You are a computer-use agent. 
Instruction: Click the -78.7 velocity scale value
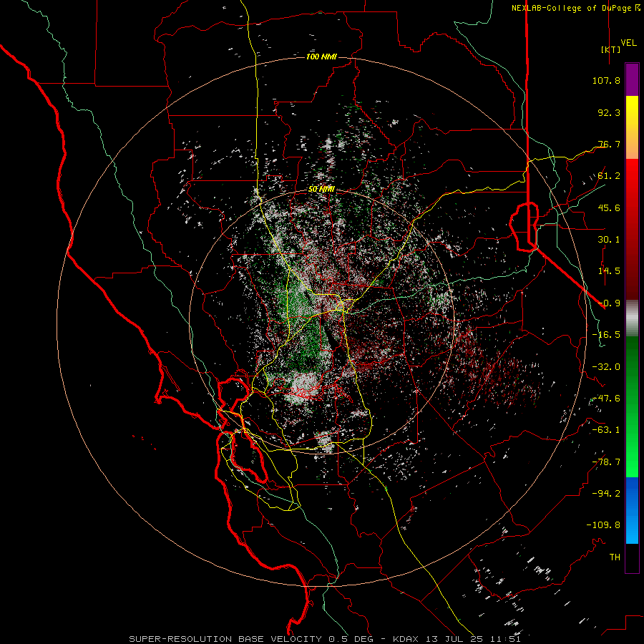coord(606,462)
